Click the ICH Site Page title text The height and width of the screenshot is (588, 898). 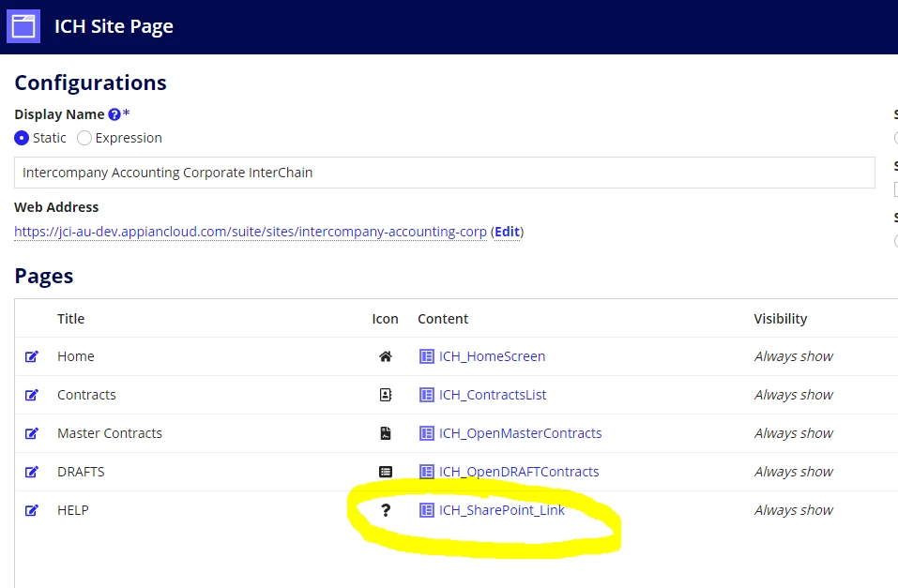point(114,26)
